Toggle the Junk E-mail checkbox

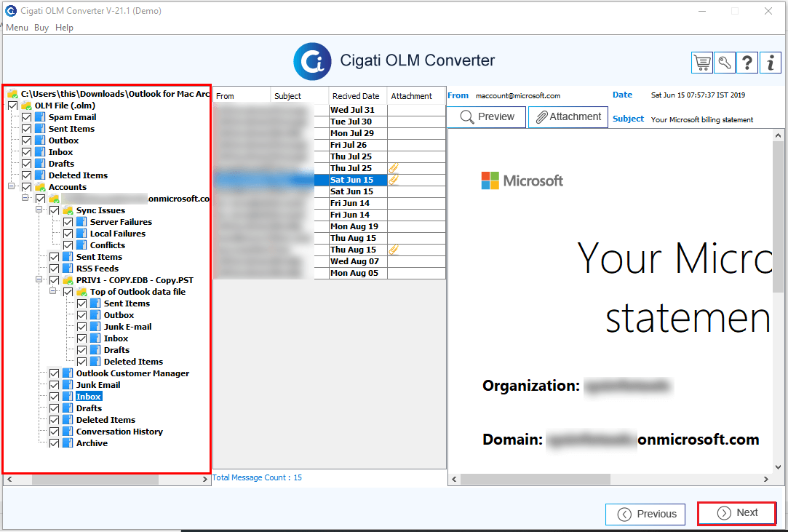pos(82,327)
